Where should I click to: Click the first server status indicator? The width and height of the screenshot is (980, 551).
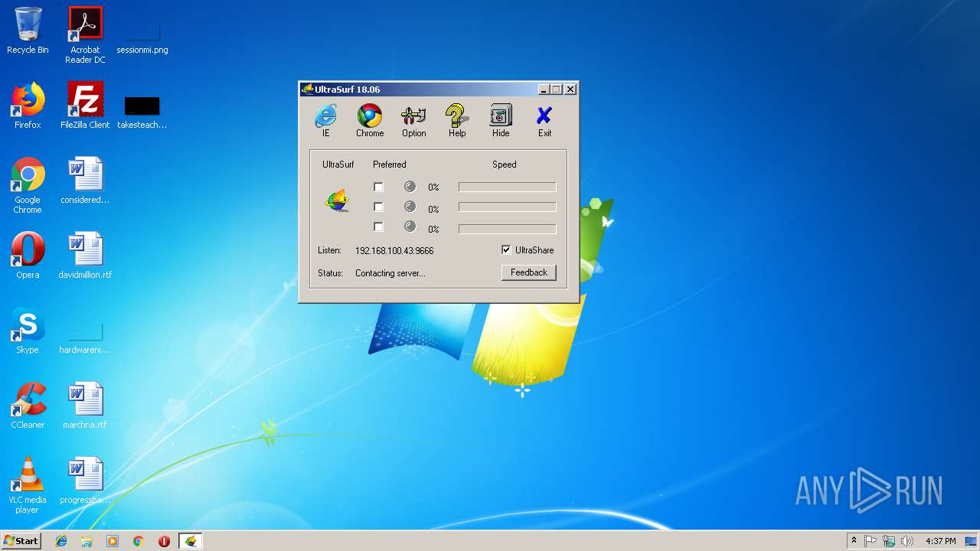click(410, 186)
